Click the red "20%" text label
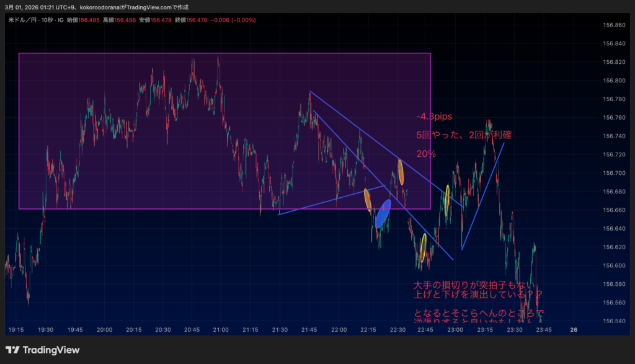The height and width of the screenshot is (364, 635). click(x=426, y=153)
